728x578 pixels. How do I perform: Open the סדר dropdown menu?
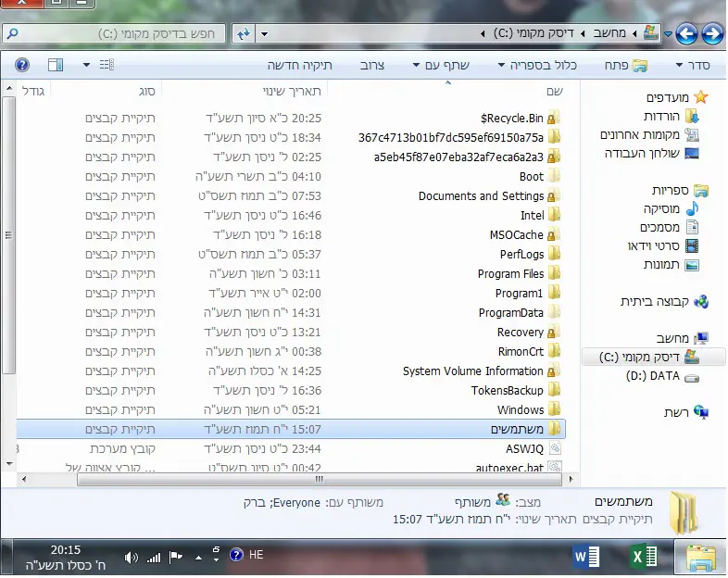693,65
